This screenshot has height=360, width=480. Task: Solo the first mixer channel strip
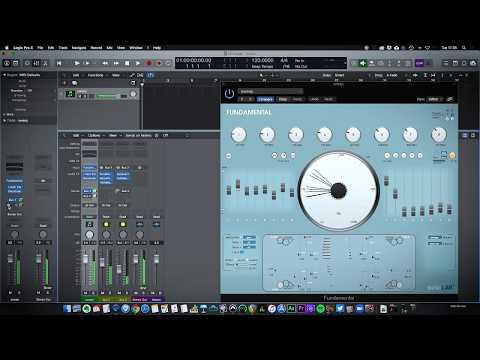(x=93, y=293)
